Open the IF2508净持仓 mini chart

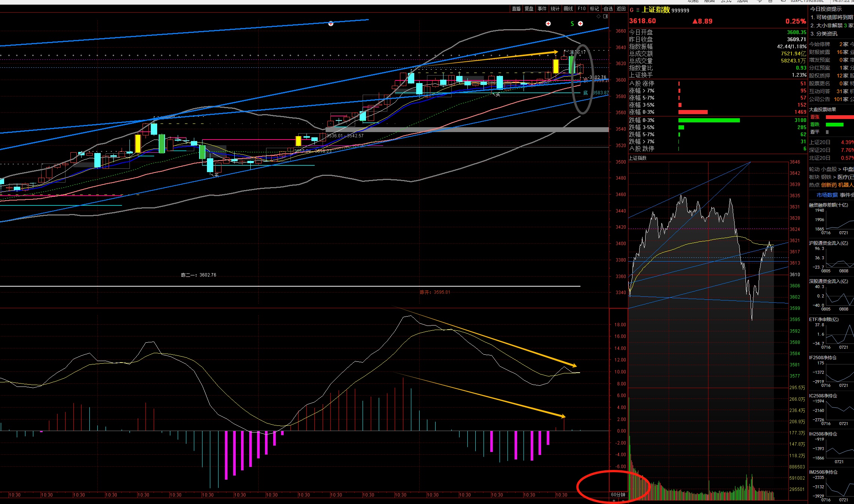click(x=831, y=372)
